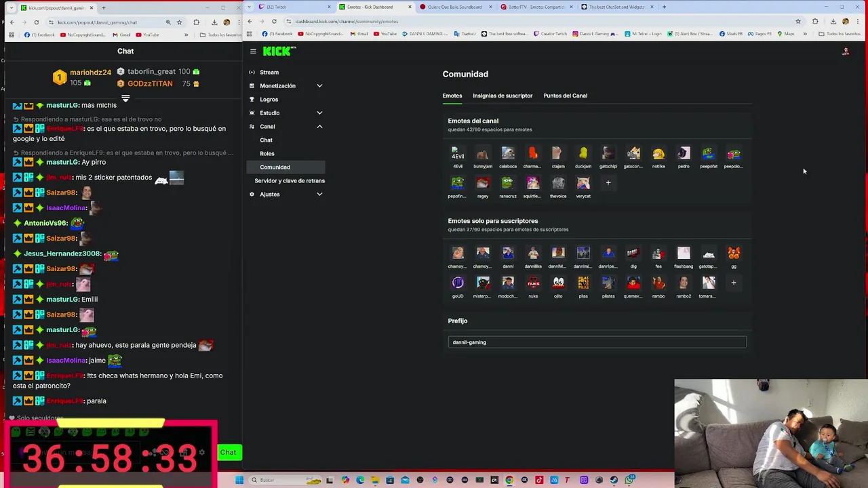This screenshot has width=868, height=488.
Task: Select the ragey emote
Action: pyautogui.click(x=483, y=186)
